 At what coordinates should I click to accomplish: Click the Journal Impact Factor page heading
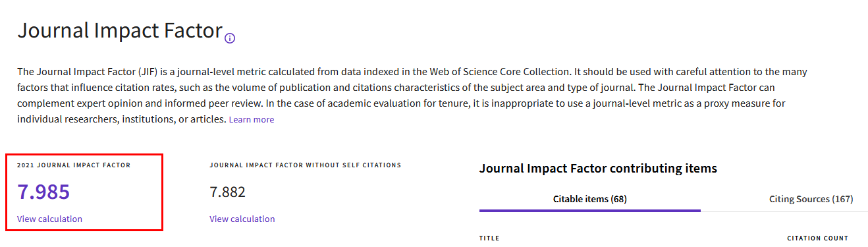(120, 30)
